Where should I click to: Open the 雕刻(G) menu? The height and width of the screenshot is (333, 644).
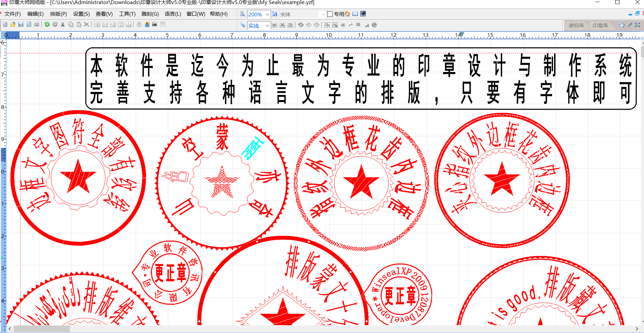tap(150, 14)
